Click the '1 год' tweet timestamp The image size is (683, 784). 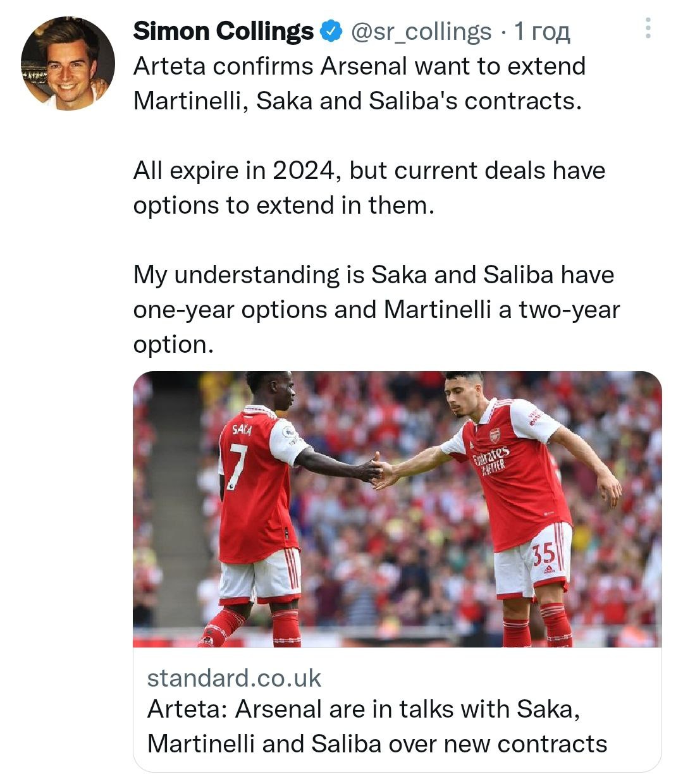[x=543, y=30]
